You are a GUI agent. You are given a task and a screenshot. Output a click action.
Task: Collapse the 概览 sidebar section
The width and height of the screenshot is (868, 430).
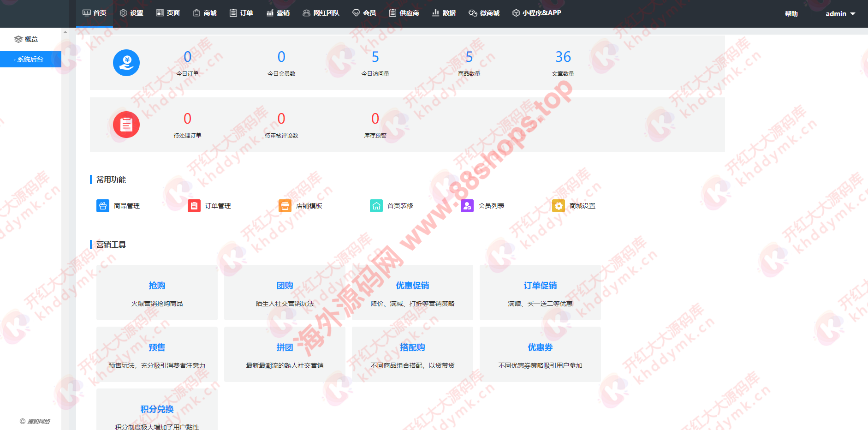coord(26,39)
